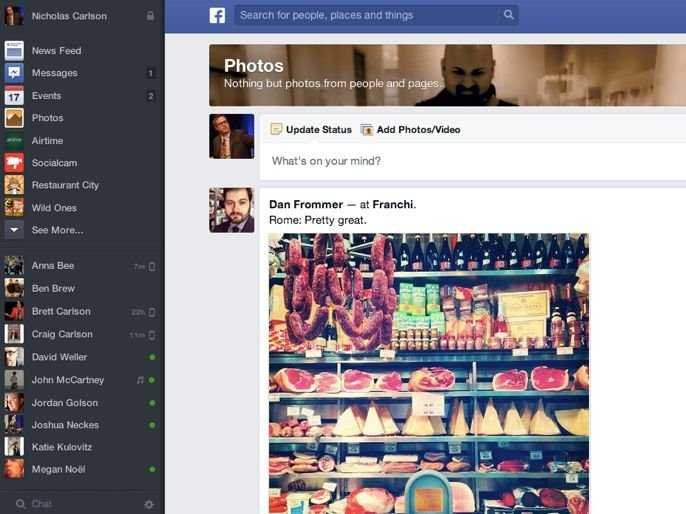
Task: Select the Update Status tab
Action: coord(311,130)
